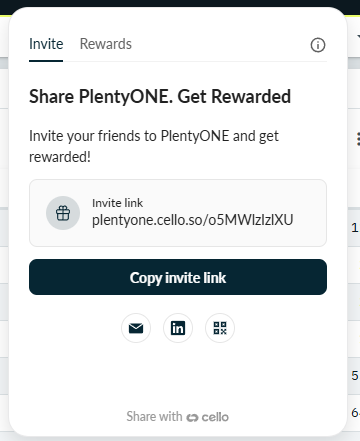Show the QR code for the invite
The image size is (360, 441).
[220, 328]
